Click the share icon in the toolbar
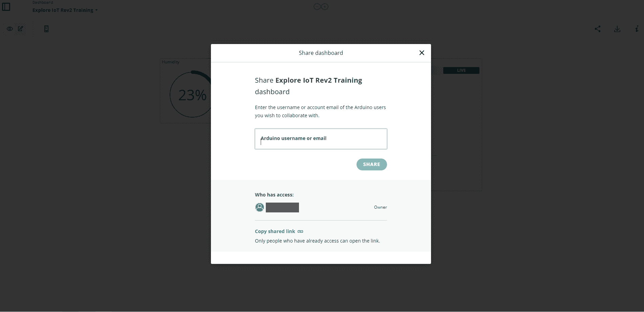Viewport: 644px width, 312px height. tap(598, 29)
